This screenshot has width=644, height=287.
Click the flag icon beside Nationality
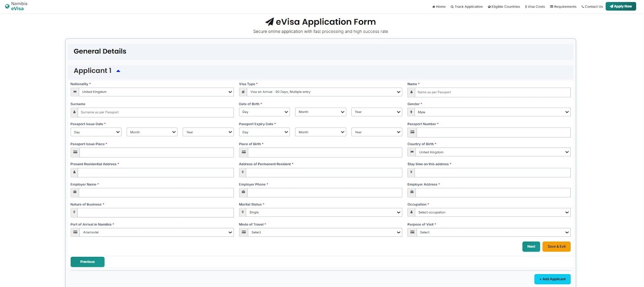pos(74,92)
